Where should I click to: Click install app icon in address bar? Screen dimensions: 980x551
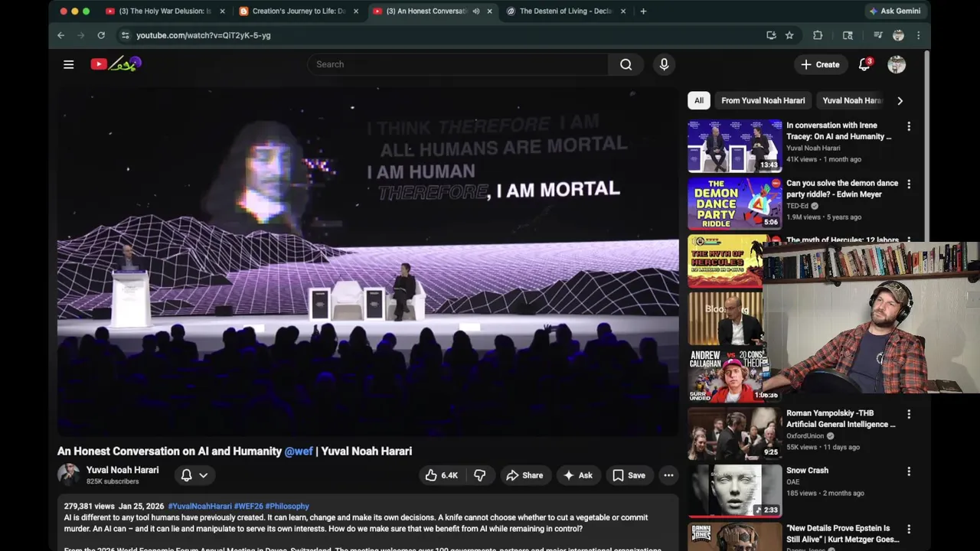tap(771, 35)
